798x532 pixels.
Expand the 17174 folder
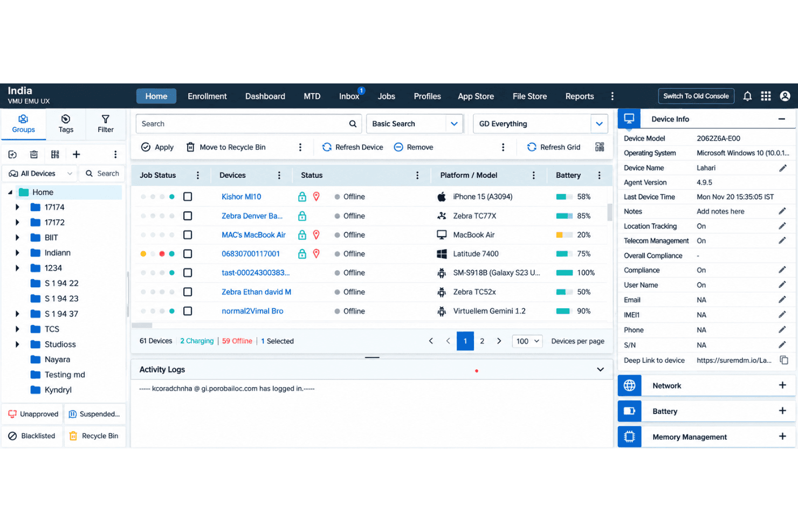pos(17,207)
